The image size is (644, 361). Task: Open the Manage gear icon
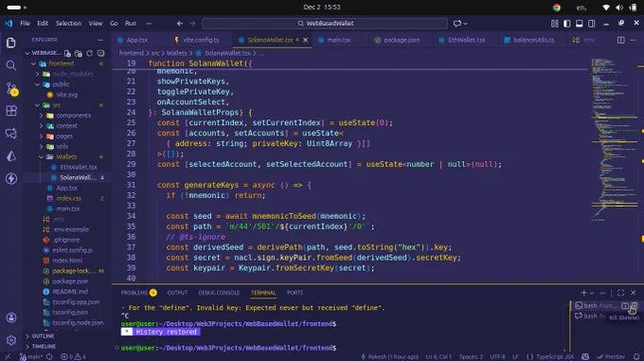(x=11, y=339)
